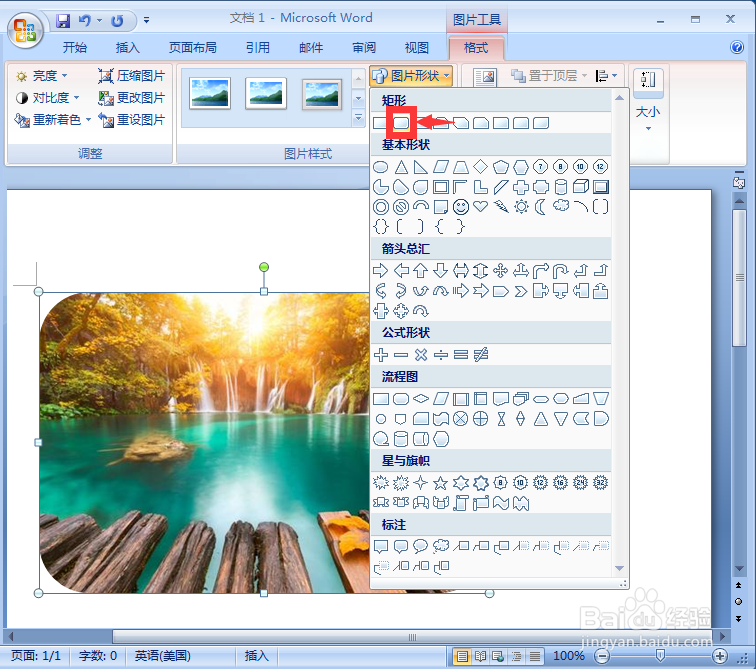756x669 pixels.
Task: Click the text wrapping position icon
Action: 485,76
